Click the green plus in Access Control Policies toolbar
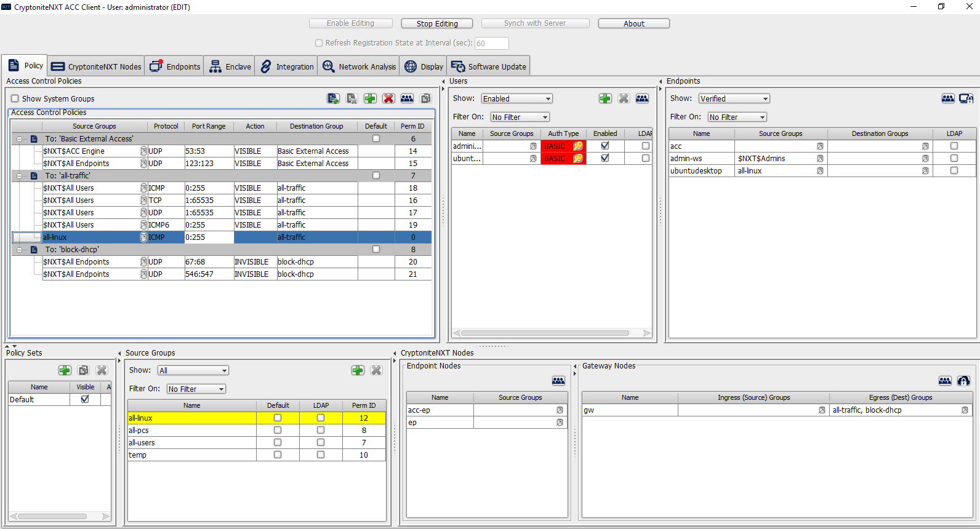This screenshot has height=529, width=980. point(370,98)
